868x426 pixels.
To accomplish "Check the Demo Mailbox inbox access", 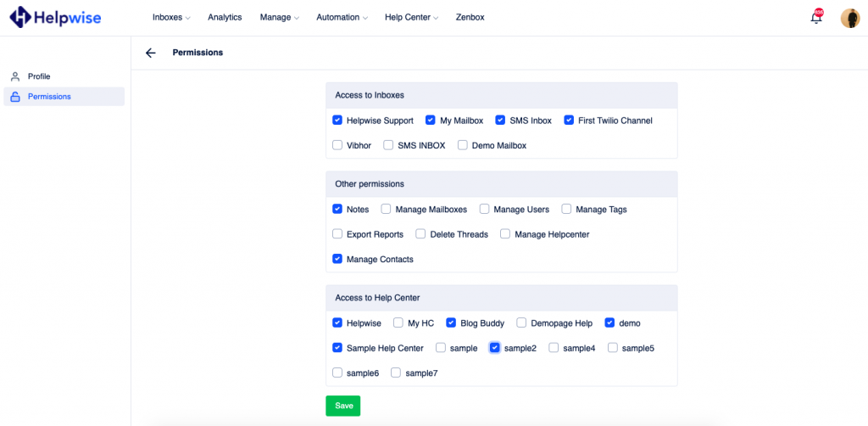I will 463,145.
